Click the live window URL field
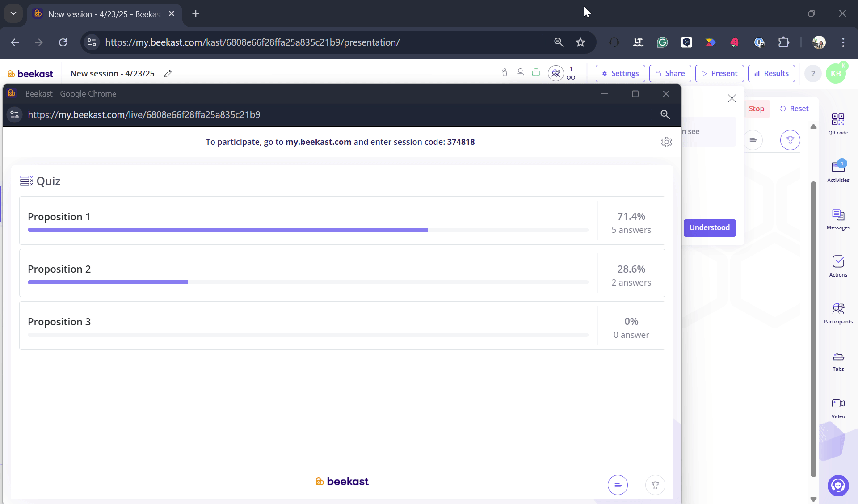Image resolution: width=858 pixels, height=504 pixels. pos(144,115)
